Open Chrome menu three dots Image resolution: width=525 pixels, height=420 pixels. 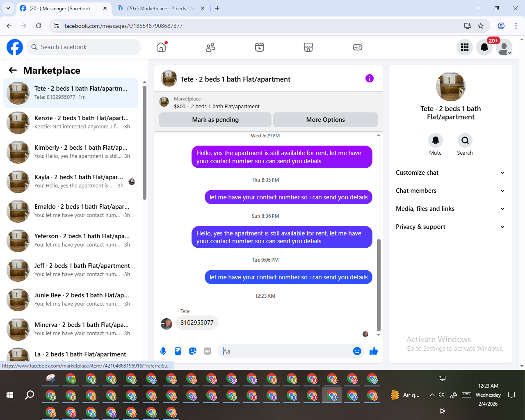(x=516, y=26)
